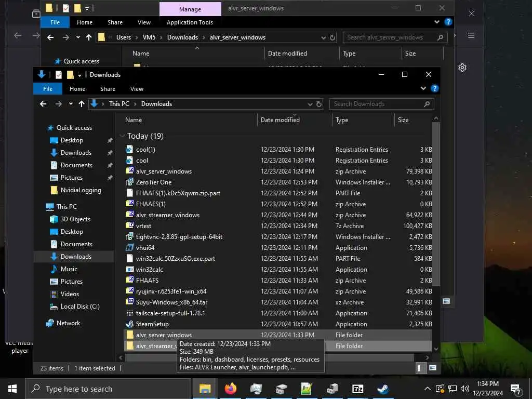Click New Folder icon in Downloads title bar

(x=70, y=75)
